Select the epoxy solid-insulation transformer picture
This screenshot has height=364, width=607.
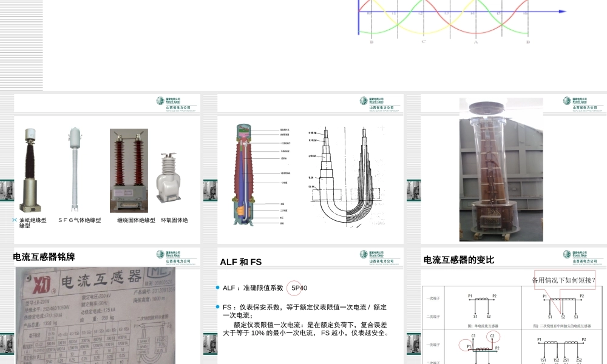pos(169,178)
